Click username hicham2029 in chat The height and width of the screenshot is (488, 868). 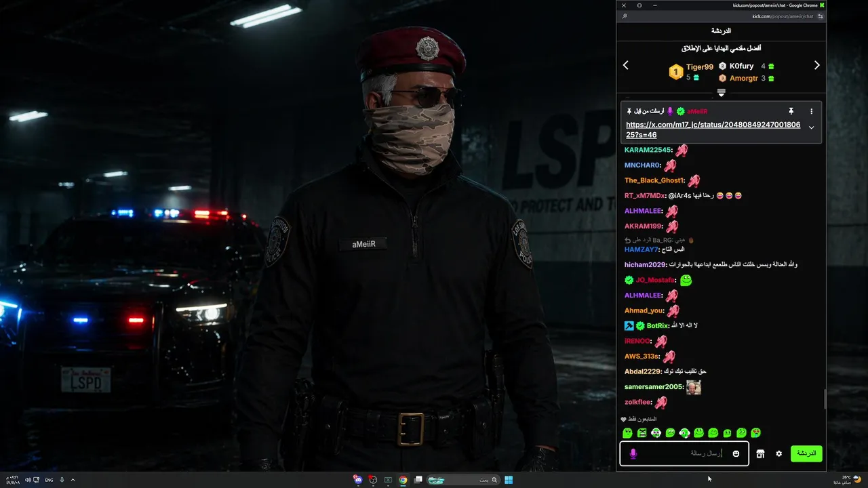tap(646, 264)
